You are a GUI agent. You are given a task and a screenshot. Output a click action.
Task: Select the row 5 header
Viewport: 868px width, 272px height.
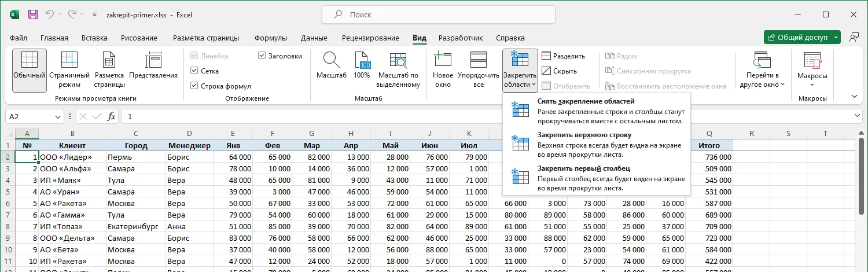click(8, 192)
